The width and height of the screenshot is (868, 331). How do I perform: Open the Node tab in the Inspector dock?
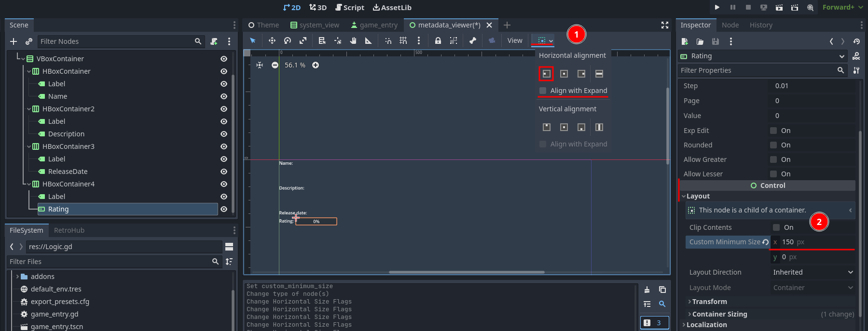click(x=730, y=25)
